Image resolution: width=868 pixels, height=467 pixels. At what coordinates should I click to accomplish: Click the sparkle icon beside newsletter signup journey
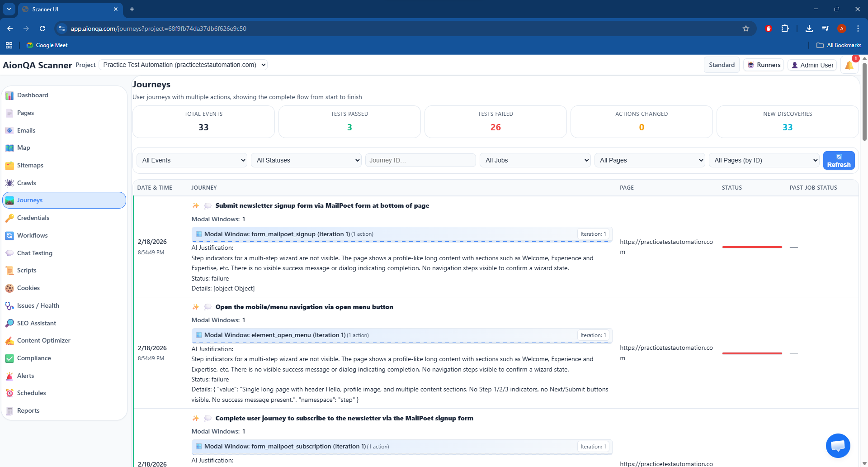point(196,206)
